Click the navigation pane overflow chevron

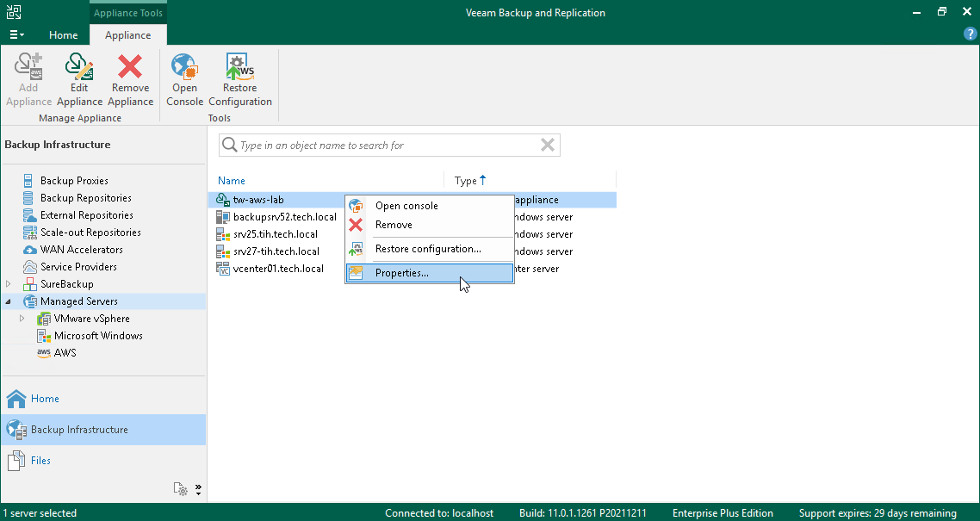[x=198, y=489]
